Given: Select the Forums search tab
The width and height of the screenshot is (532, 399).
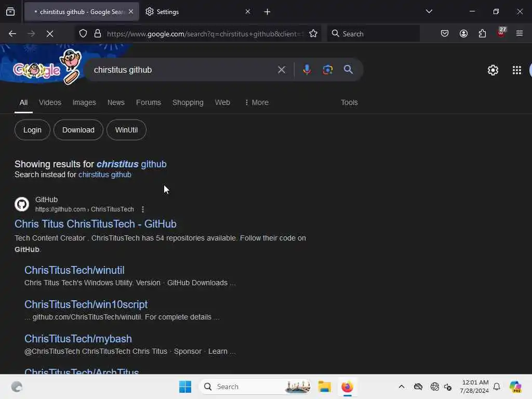Looking at the screenshot, I should [149, 102].
